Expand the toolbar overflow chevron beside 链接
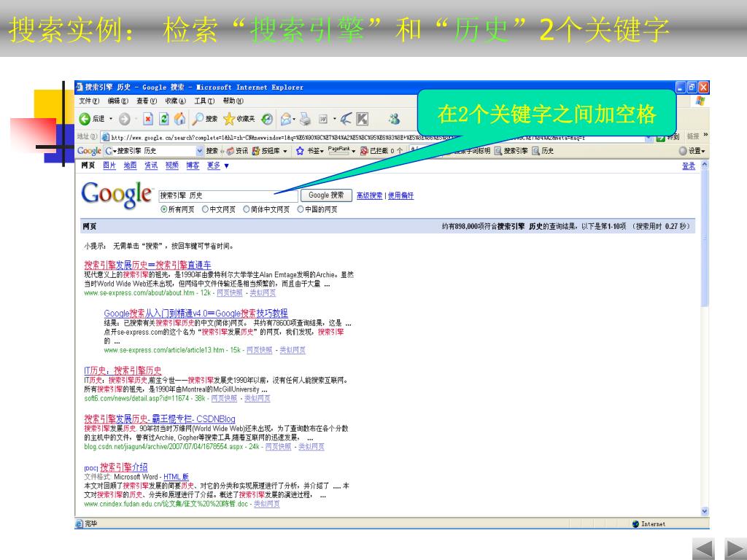The height and width of the screenshot is (560, 747). [x=705, y=135]
